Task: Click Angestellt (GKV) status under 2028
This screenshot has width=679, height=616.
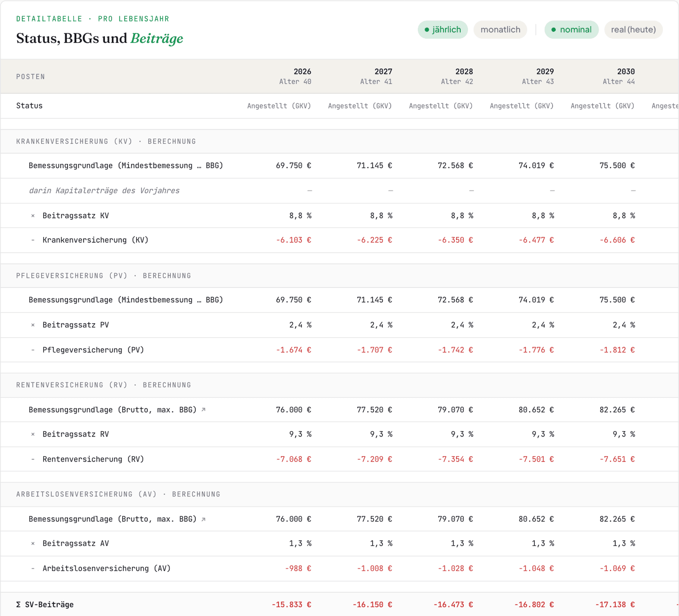Action: tap(441, 106)
